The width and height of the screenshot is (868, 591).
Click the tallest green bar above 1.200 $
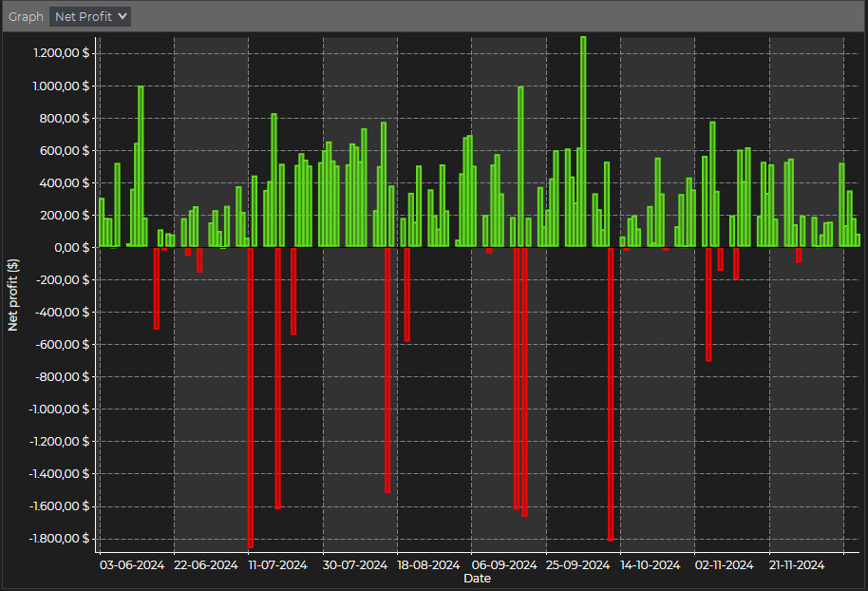pos(583,143)
